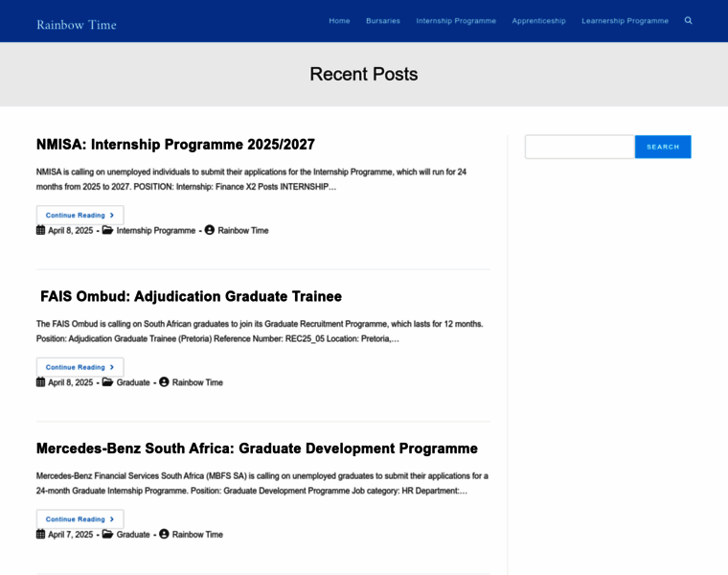728x575 pixels.
Task: Click the FAIS Ombud post excerpt text
Action: point(260,332)
